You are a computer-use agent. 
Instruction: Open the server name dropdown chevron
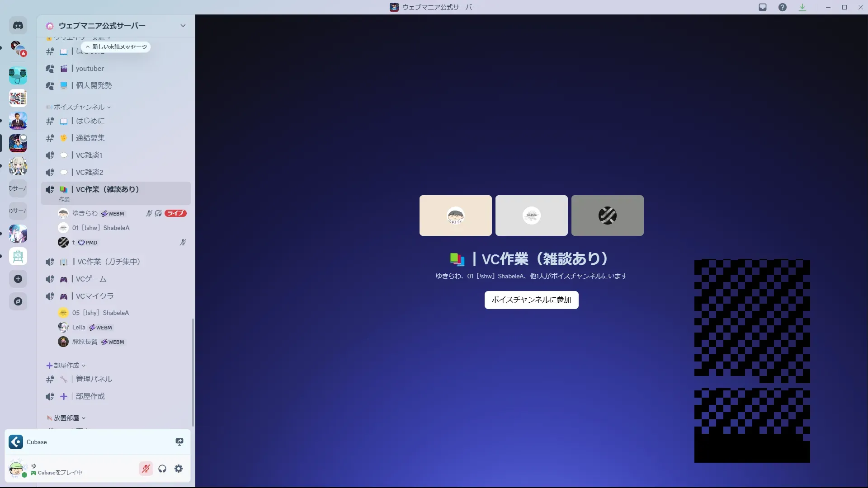point(183,26)
